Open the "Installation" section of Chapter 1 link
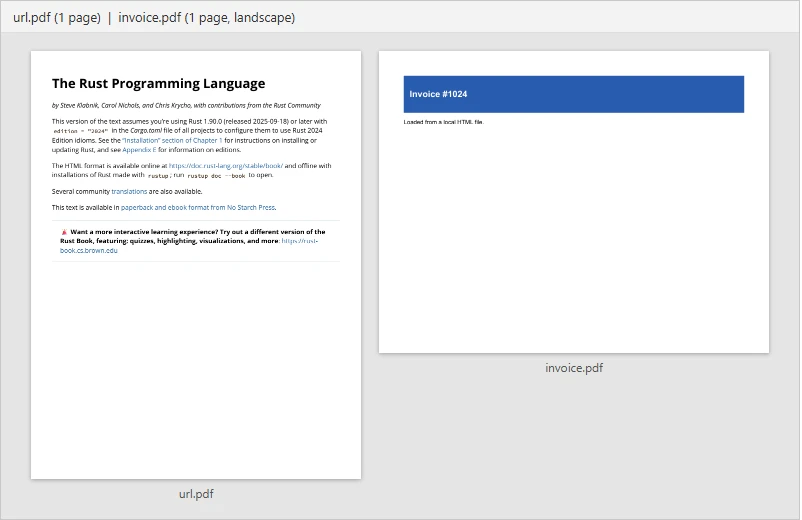Image resolution: width=802 pixels, height=520 pixels. click(172, 140)
